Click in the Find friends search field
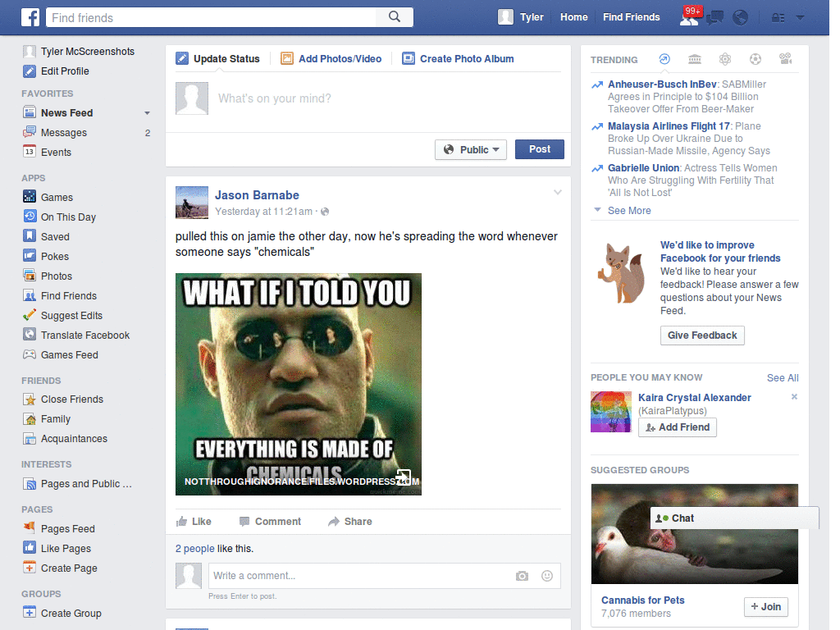The width and height of the screenshot is (840, 630). coord(212,17)
